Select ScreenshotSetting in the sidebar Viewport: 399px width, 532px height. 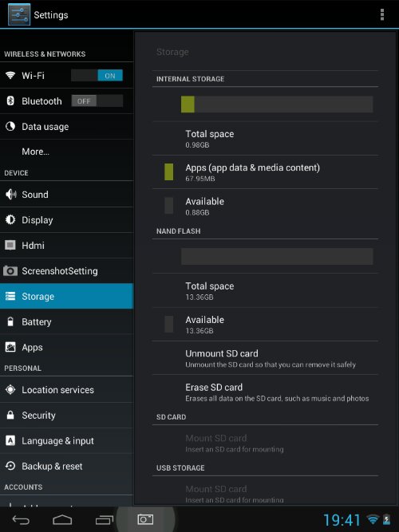66,270
